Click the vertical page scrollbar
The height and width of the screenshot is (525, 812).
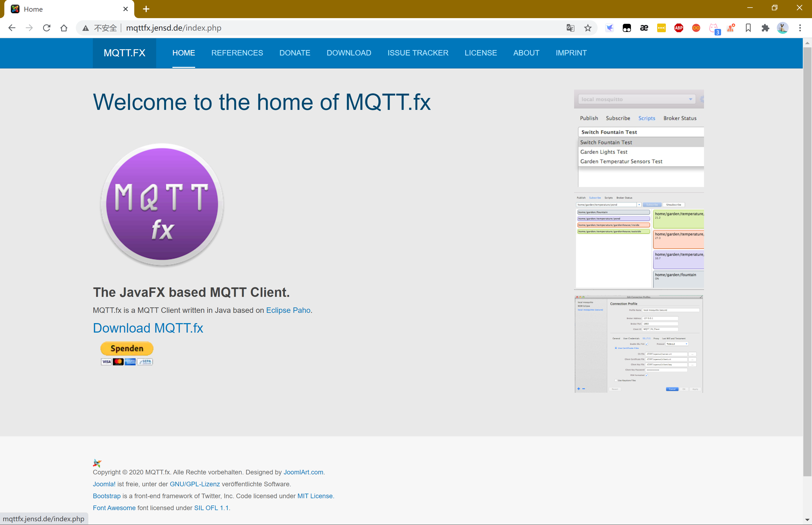[807, 261]
